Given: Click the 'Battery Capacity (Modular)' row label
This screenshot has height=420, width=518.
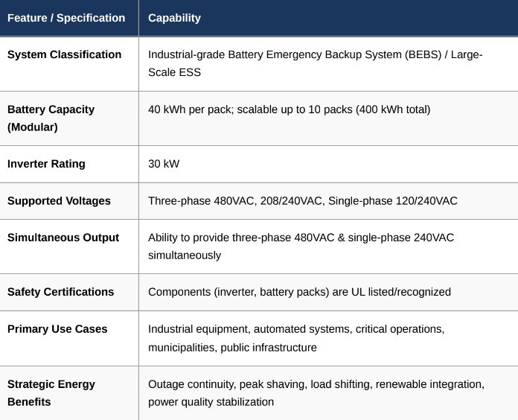Looking at the screenshot, I should (x=51, y=118).
